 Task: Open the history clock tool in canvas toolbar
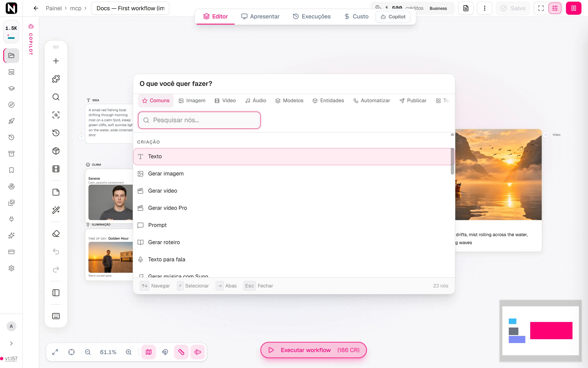click(x=56, y=133)
